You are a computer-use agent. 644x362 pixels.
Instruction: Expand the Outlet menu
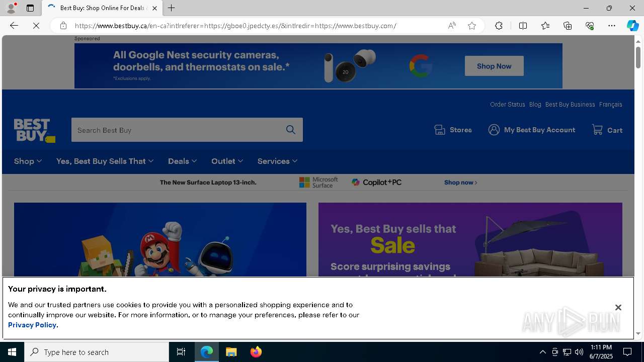pyautogui.click(x=227, y=161)
